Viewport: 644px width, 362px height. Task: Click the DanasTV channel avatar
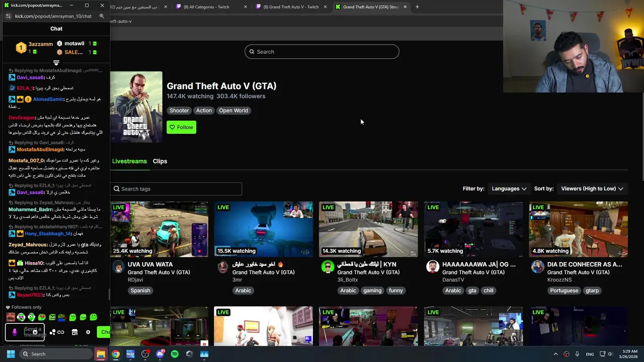(x=433, y=266)
